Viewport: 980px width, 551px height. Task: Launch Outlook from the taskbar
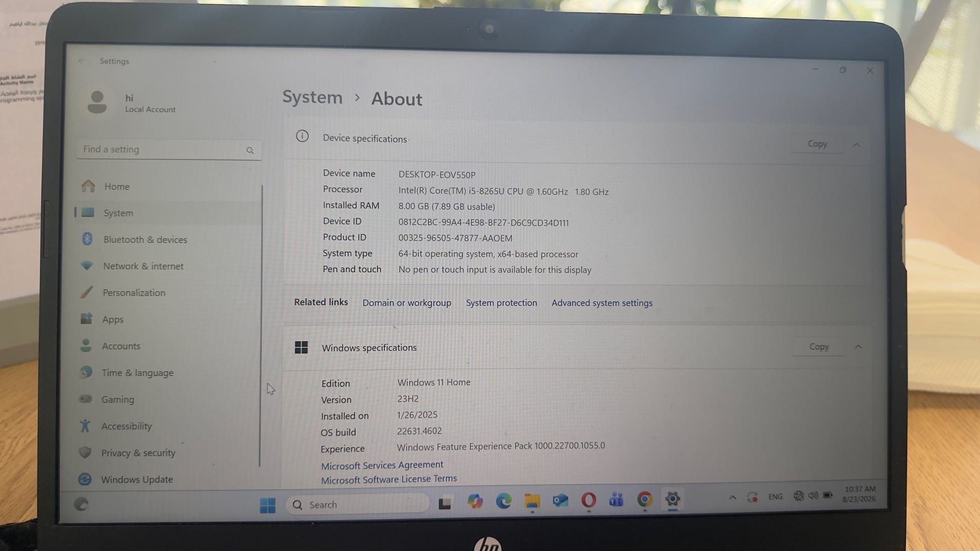click(x=560, y=500)
